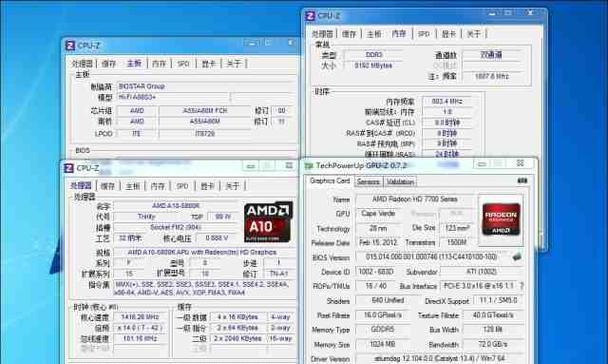Screen dimensions: 608x364
Task: Open the Validation tab in GPU-Z
Action: (x=400, y=181)
